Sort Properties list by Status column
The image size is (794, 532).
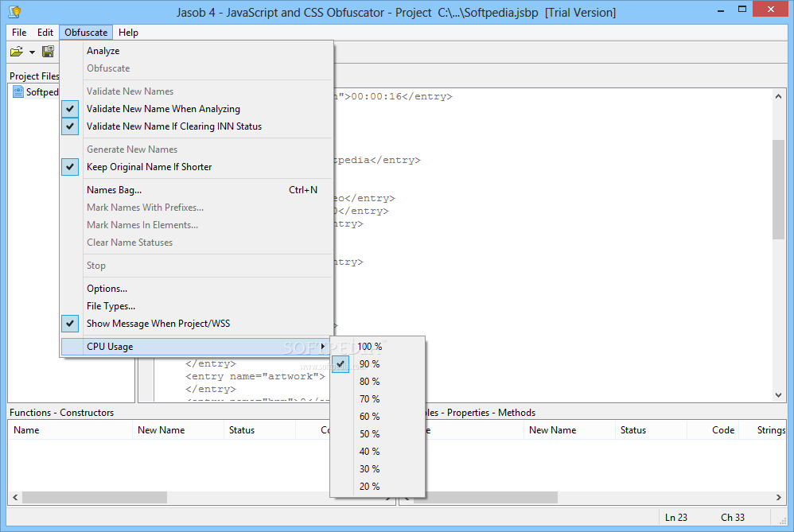(651, 429)
